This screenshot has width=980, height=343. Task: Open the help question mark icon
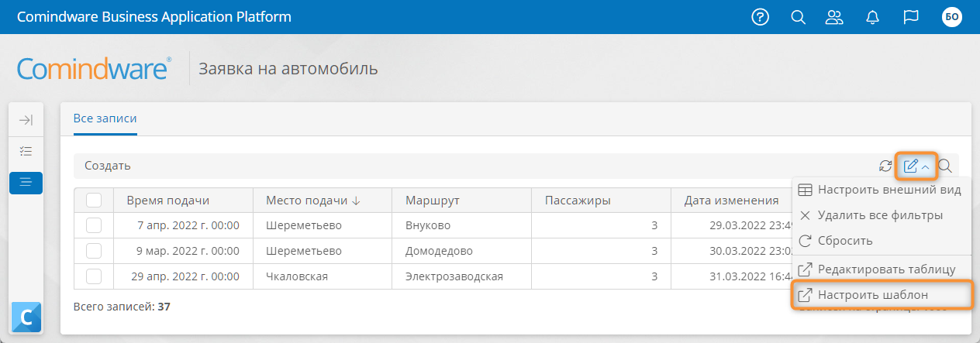point(761,17)
